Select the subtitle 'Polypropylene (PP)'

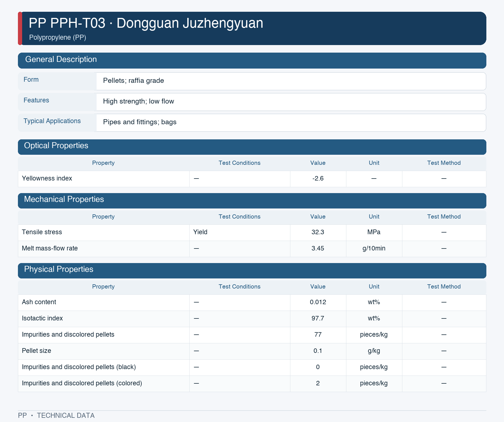pyautogui.click(x=57, y=37)
